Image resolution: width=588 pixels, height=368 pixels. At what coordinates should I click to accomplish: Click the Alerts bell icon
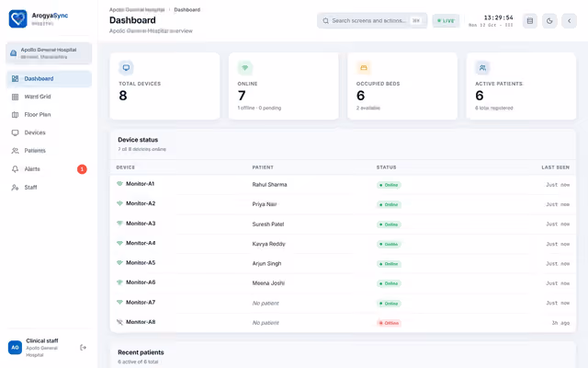coord(15,169)
